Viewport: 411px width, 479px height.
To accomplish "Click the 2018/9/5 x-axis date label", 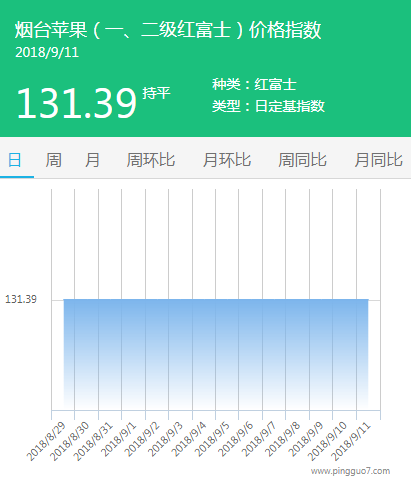I will pyautogui.click(x=212, y=439).
